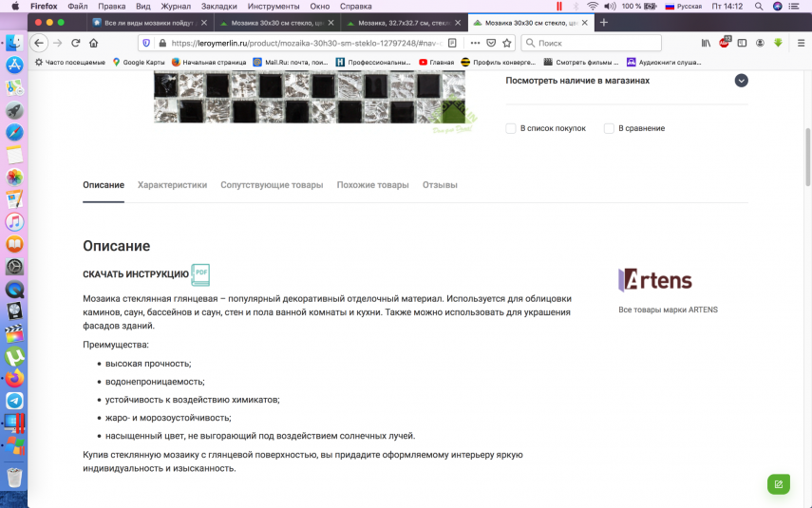Click the Artens brand logo
The height and width of the screenshot is (508, 812).
click(655, 280)
